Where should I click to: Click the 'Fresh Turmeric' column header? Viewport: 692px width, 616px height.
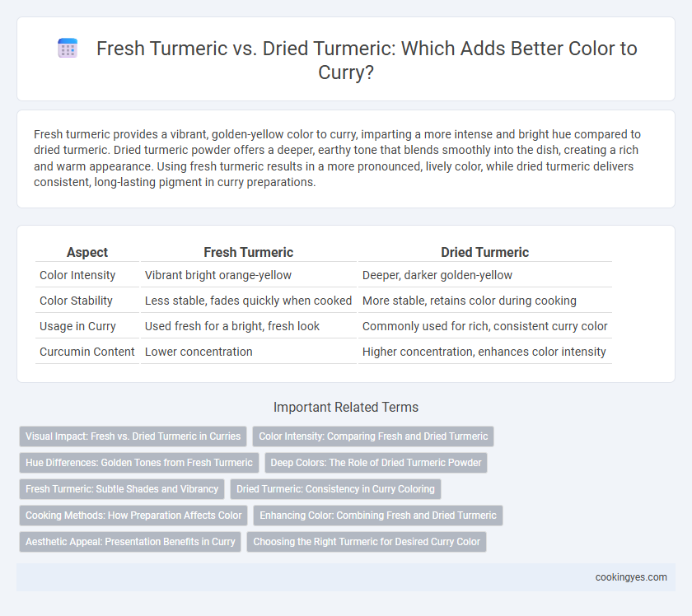pyautogui.click(x=249, y=252)
